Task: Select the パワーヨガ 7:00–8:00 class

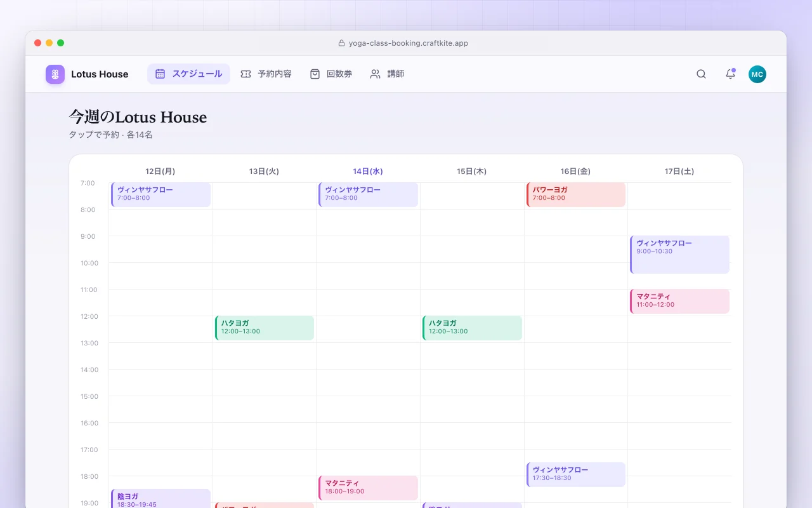Action: [576, 195]
